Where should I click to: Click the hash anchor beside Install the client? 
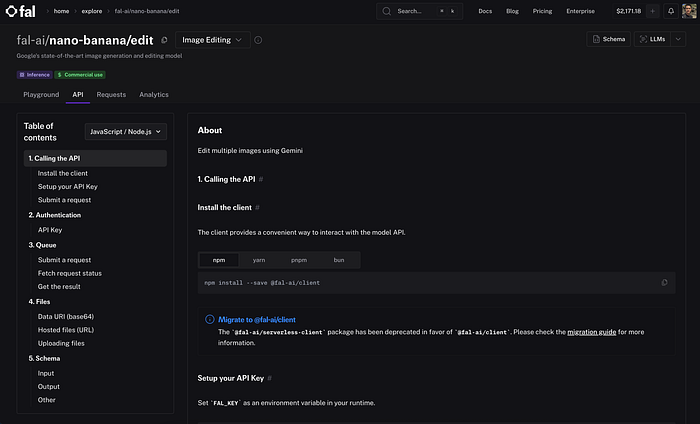point(257,208)
